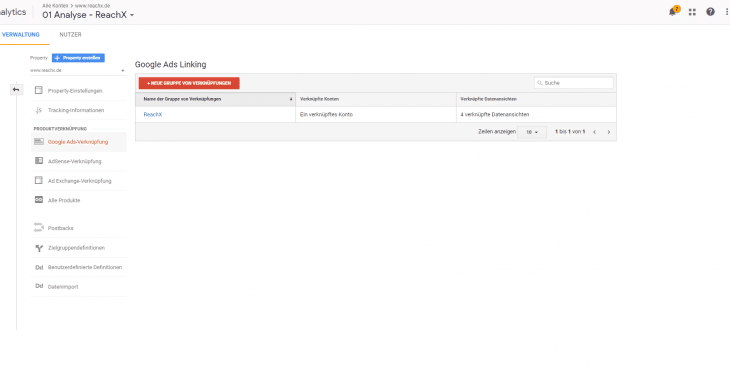
Task: Select Google Ads-Verknüpfung menu item
Action: (79, 142)
